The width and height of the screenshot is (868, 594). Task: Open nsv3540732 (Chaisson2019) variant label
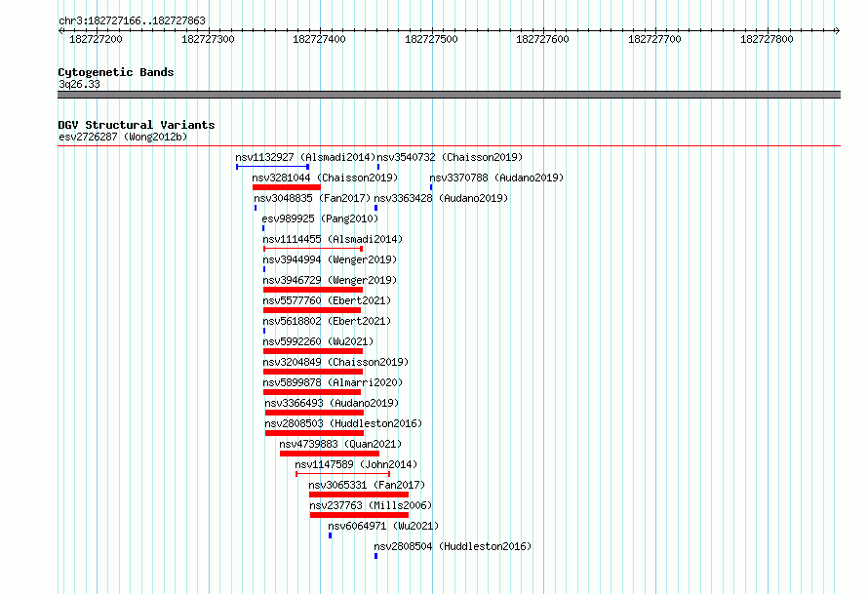pyautogui.click(x=450, y=157)
